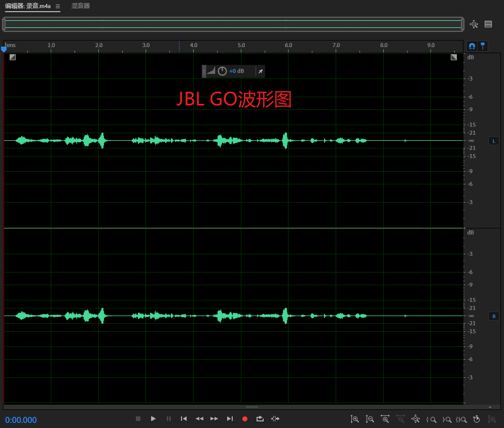Click left handle of overview navigator
This screenshot has height=428, width=504.
[4, 24]
